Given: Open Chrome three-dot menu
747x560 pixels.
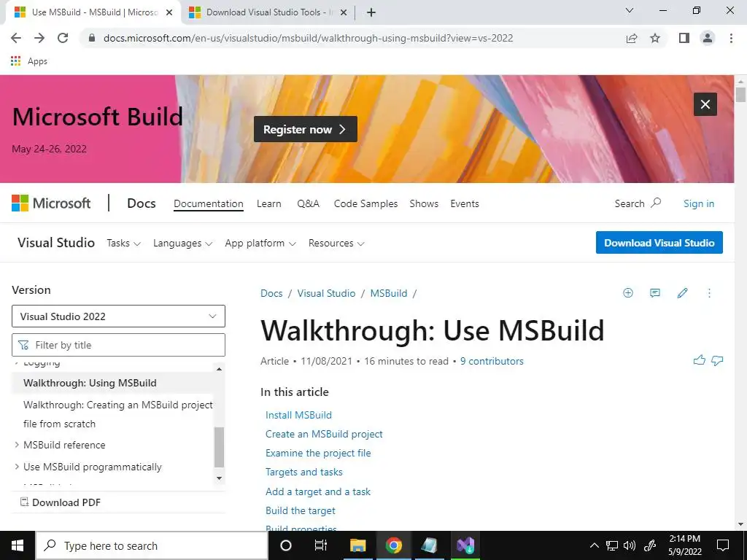Looking at the screenshot, I should pyautogui.click(x=731, y=38).
